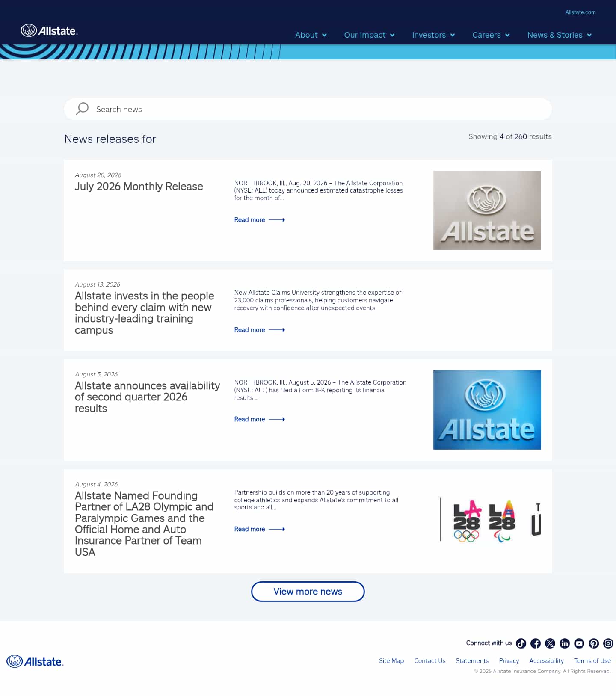Click the Allstate logo in the footer

[35, 661]
